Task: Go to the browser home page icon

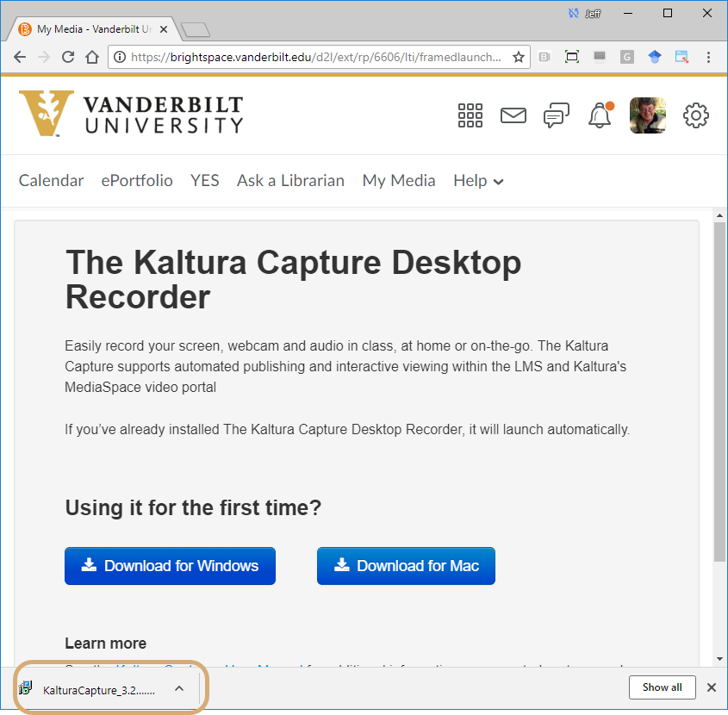Action: (x=93, y=58)
